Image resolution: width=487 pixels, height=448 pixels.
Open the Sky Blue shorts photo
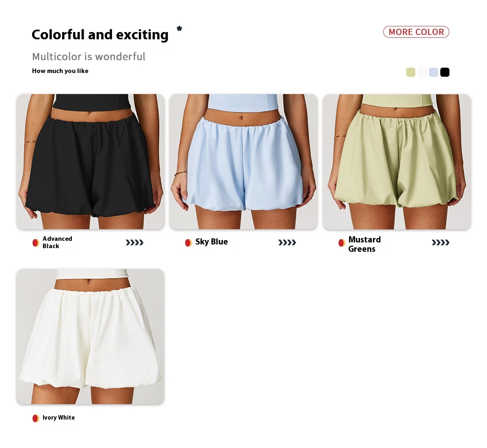pos(243,162)
